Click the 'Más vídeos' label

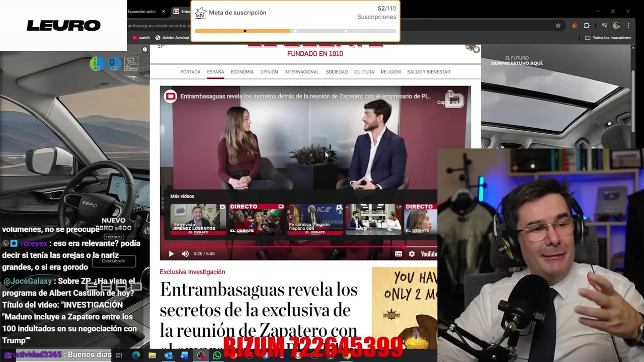182,196
